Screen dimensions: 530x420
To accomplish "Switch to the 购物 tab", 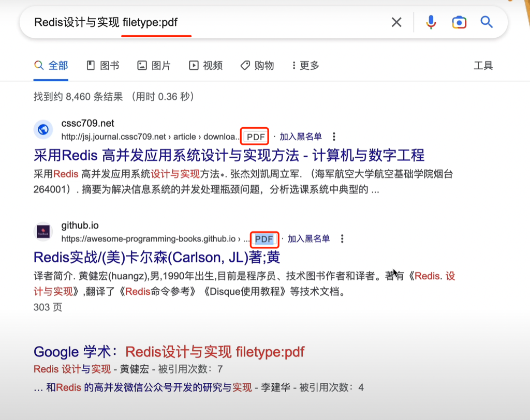I will pos(257,66).
